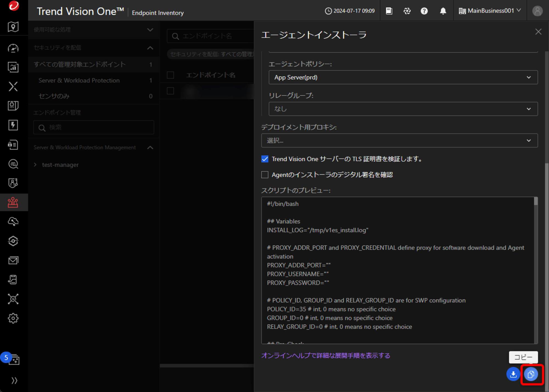Open the デプロイメント用プロキシ dropdown

pos(399,140)
